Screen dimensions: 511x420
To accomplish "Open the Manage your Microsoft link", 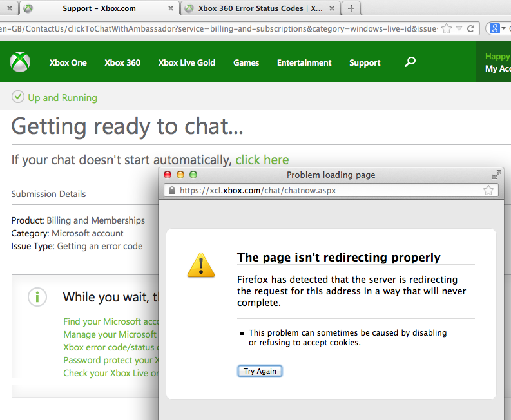I will coord(110,334).
